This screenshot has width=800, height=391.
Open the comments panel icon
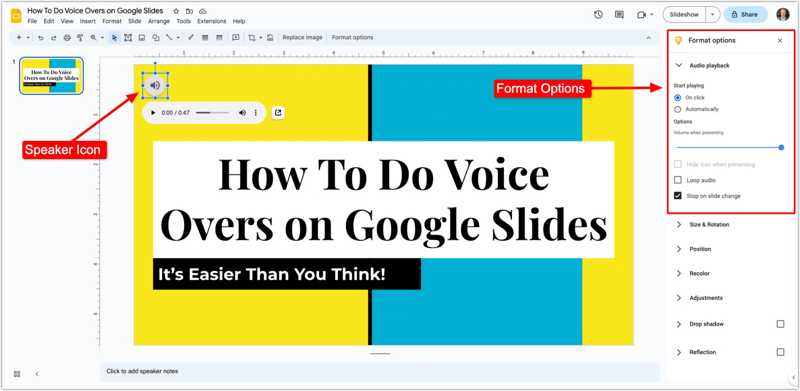click(x=619, y=15)
